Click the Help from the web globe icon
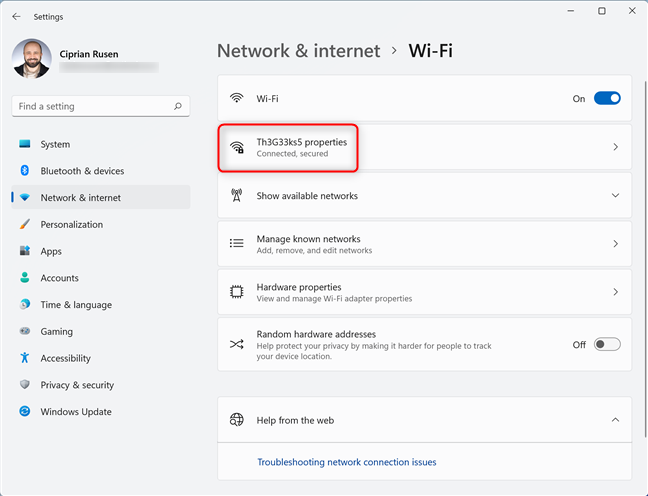The image size is (648, 496). [236, 420]
